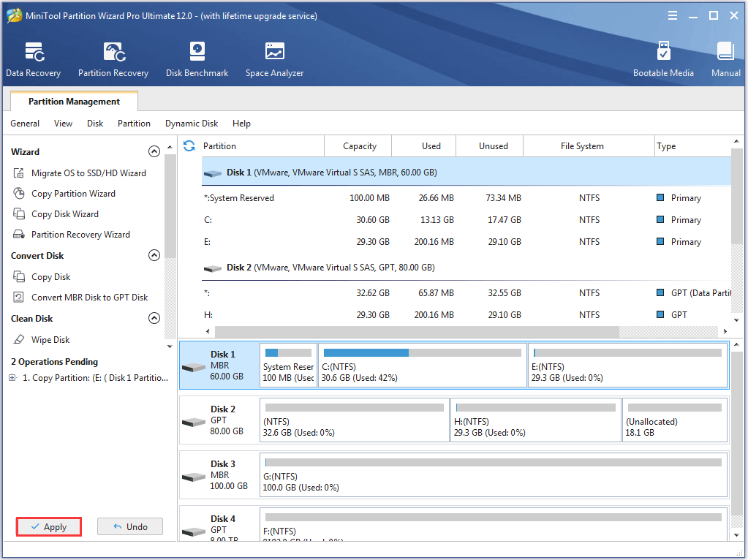Click the refresh icon beside the Partition header
The width and height of the screenshot is (748, 560).
(189, 146)
